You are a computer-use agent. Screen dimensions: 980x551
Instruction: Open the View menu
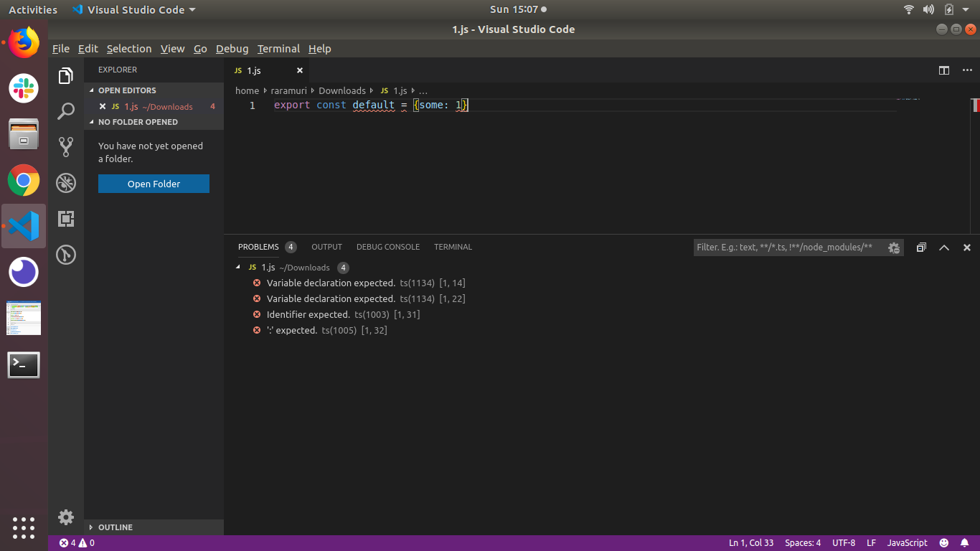click(x=173, y=49)
